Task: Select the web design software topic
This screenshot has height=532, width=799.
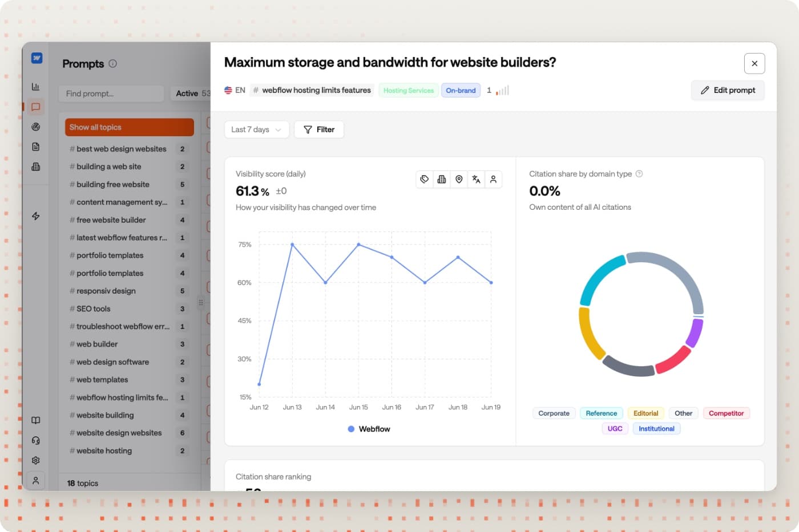Action: [130, 362]
